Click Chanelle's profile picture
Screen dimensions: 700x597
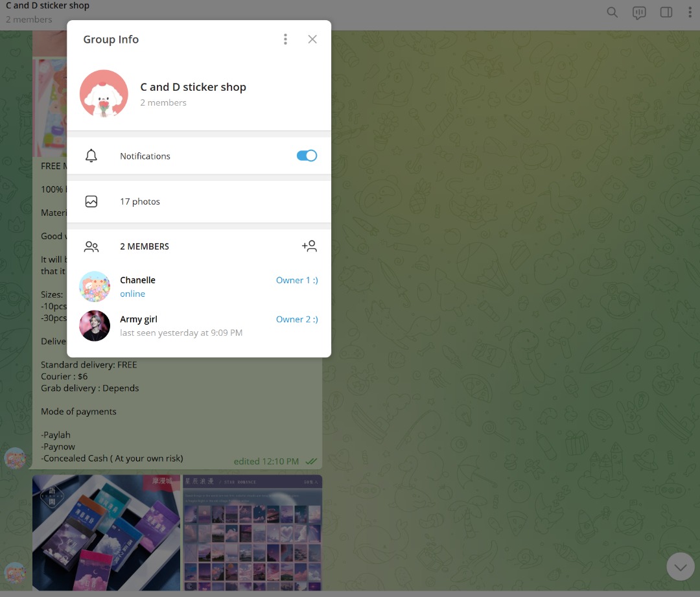tap(95, 287)
